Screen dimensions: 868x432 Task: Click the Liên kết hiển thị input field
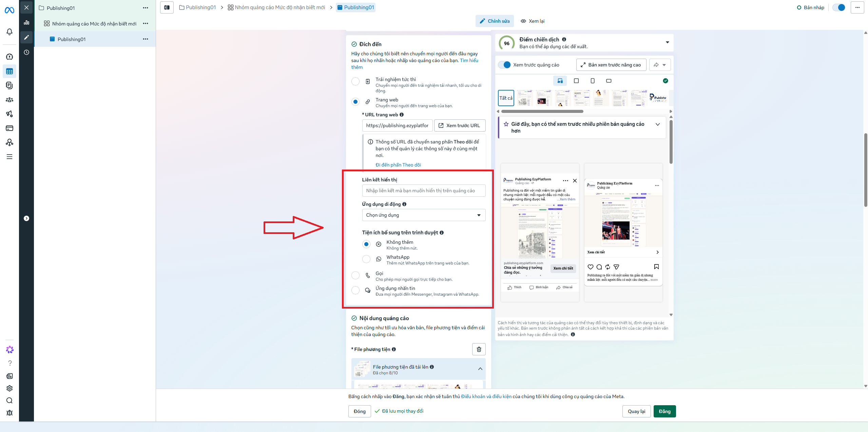[424, 191]
